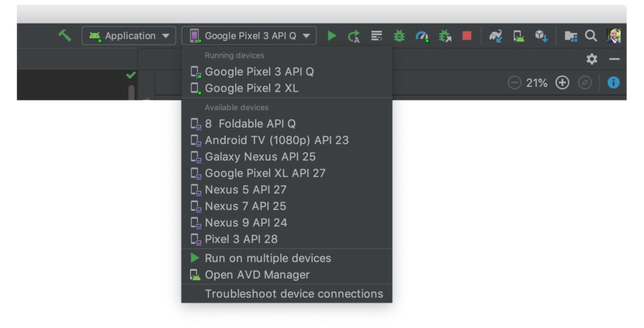Viewport: 644px width, 328px height.
Task: Stop the app with red square
Action: pyautogui.click(x=467, y=36)
